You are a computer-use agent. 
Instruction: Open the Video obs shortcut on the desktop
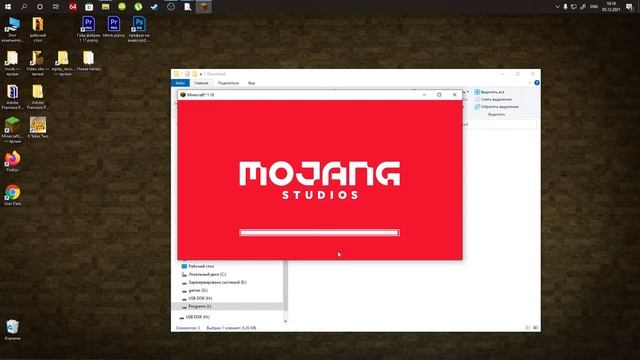click(38, 63)
